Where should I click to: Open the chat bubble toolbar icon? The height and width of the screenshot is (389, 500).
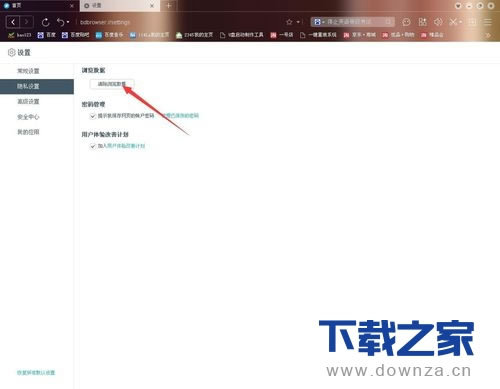click(x=406, y=22)
